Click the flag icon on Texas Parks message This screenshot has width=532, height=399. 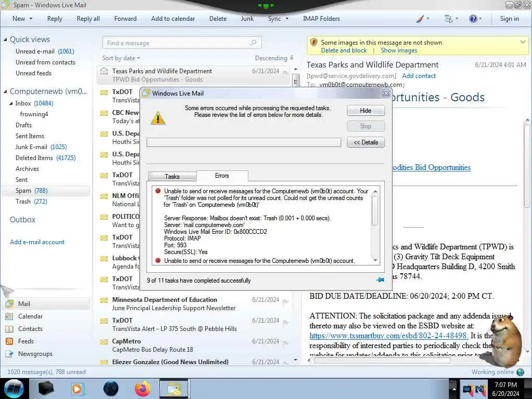point(285,73)
